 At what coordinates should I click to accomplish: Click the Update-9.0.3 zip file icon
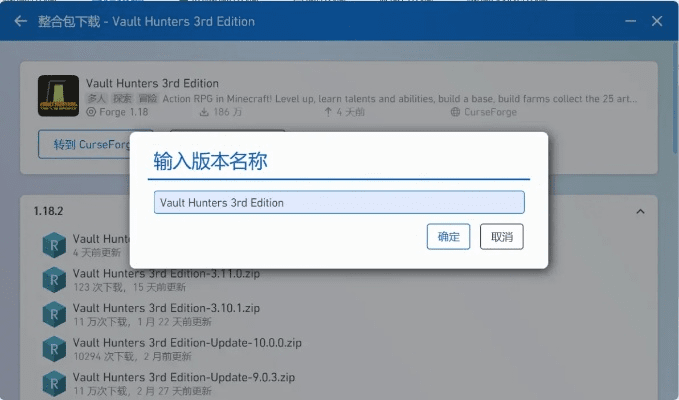pos(53,383)
